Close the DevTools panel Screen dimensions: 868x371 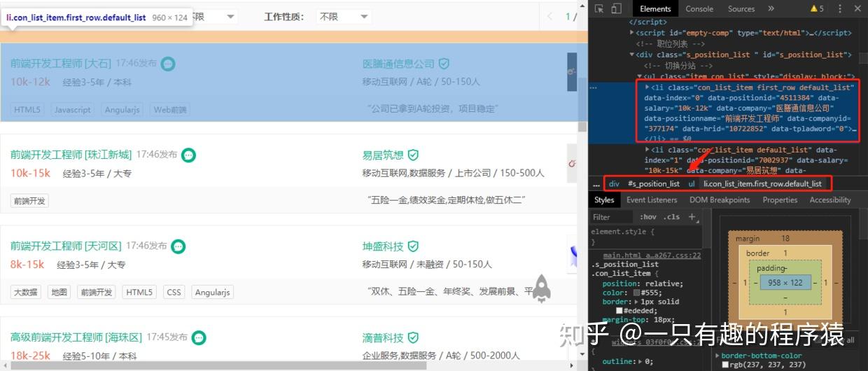click(x=857, y=8)
